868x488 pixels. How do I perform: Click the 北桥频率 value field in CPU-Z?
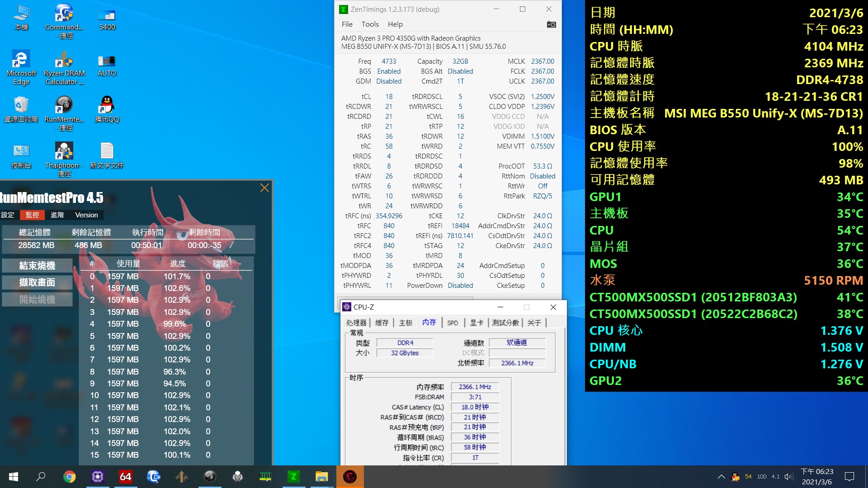tap(517, 363)
